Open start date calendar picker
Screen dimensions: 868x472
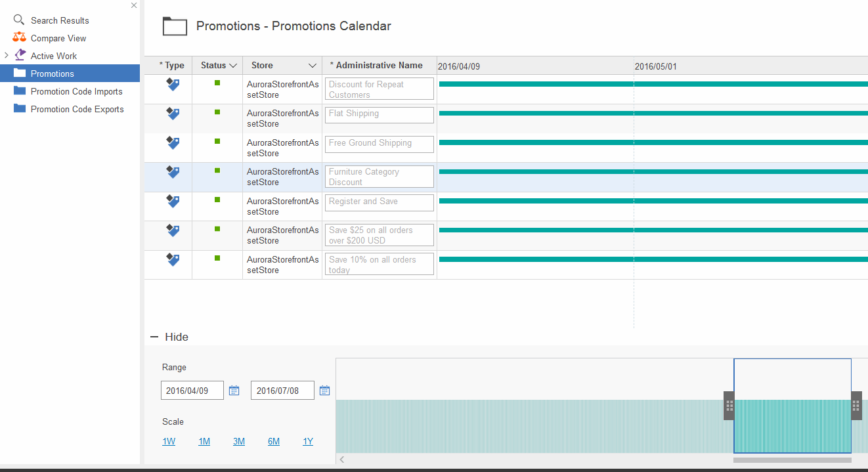pos(234,391)
